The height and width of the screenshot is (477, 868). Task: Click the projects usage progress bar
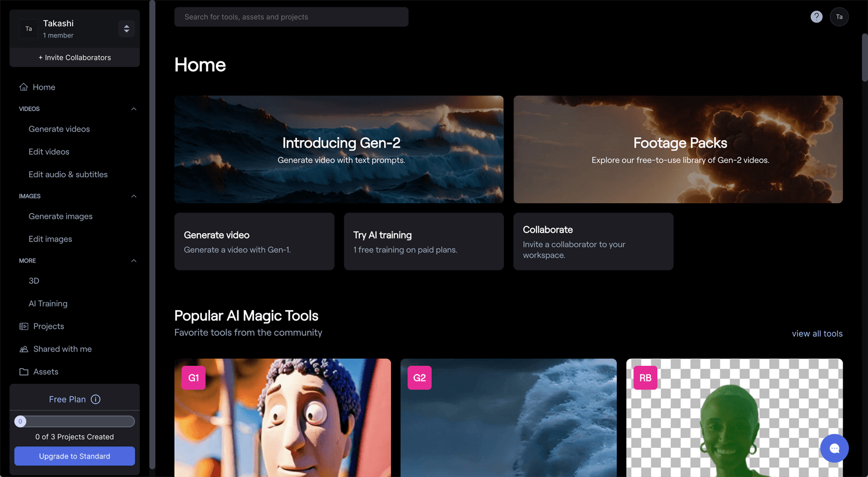pos(75,421)
